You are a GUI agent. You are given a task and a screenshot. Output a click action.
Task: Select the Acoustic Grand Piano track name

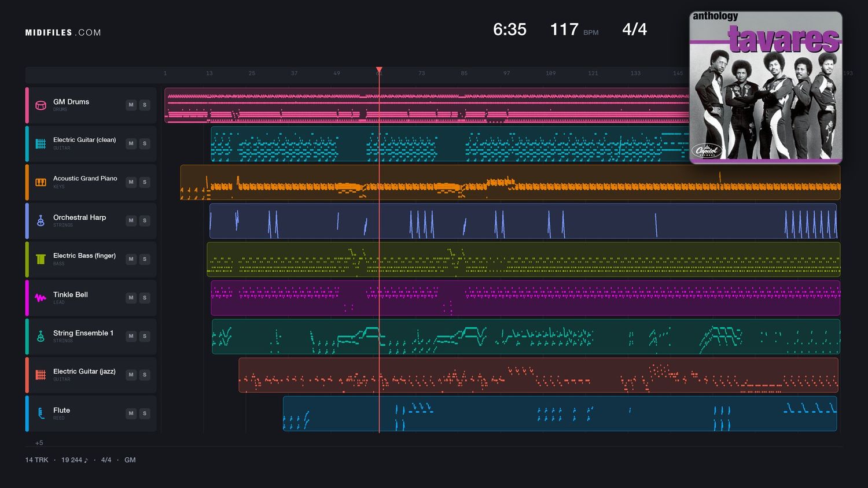[x=85, y=179]
